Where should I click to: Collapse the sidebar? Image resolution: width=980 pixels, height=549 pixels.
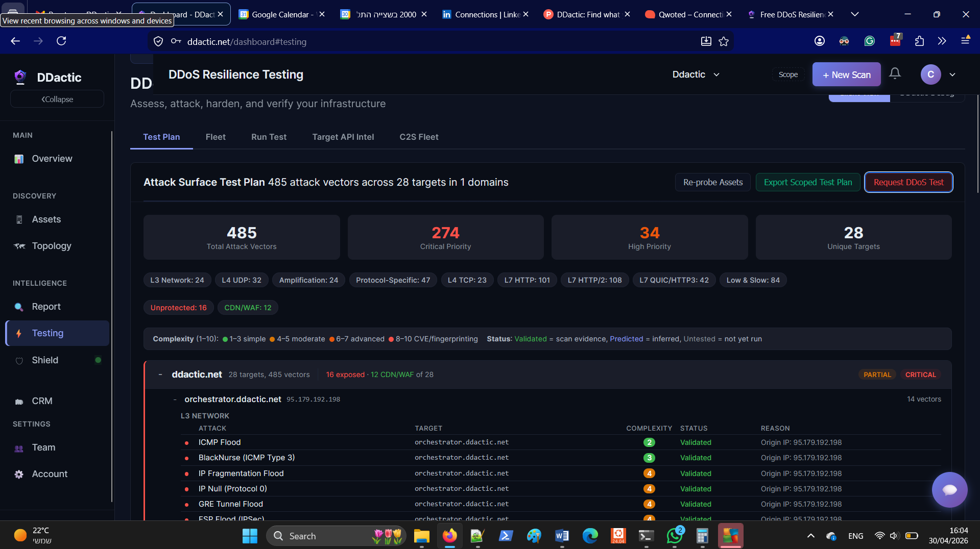[x=57, y=99]
